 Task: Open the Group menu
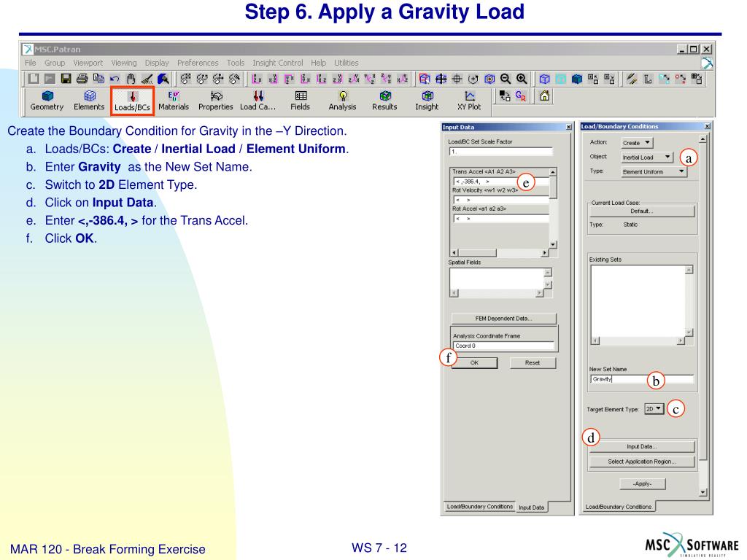click(55, 63)
